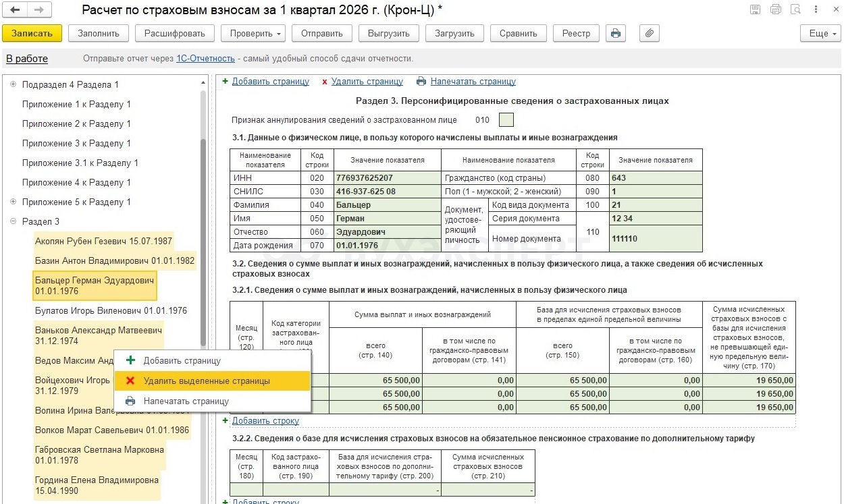
Task: Expand Подраздел 4 Раздела 1 node
Action: point(13,84)
